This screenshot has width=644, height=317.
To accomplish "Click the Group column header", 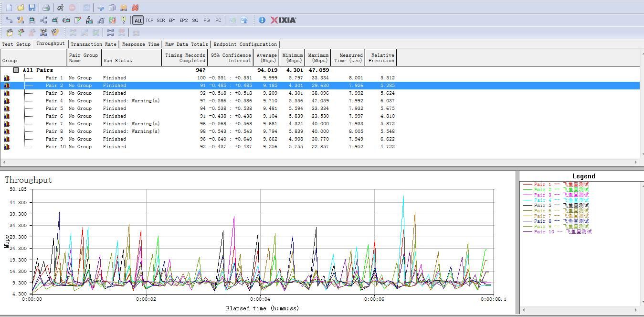I will click(x=34, y=58).
